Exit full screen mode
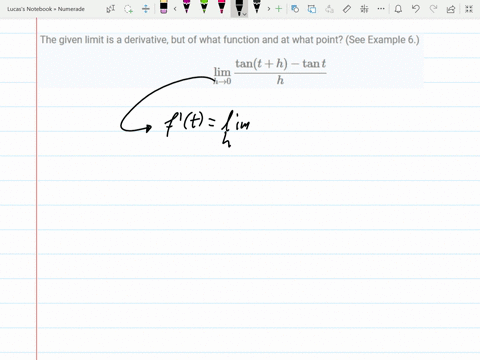The height and width of the screenshot is (360, 480). 469,9
